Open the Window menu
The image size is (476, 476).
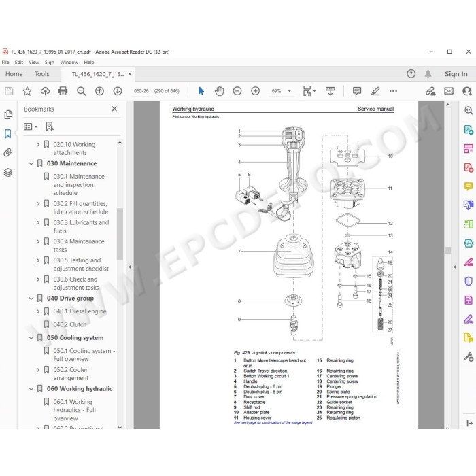pyautogui.click(x=69, y=63)
